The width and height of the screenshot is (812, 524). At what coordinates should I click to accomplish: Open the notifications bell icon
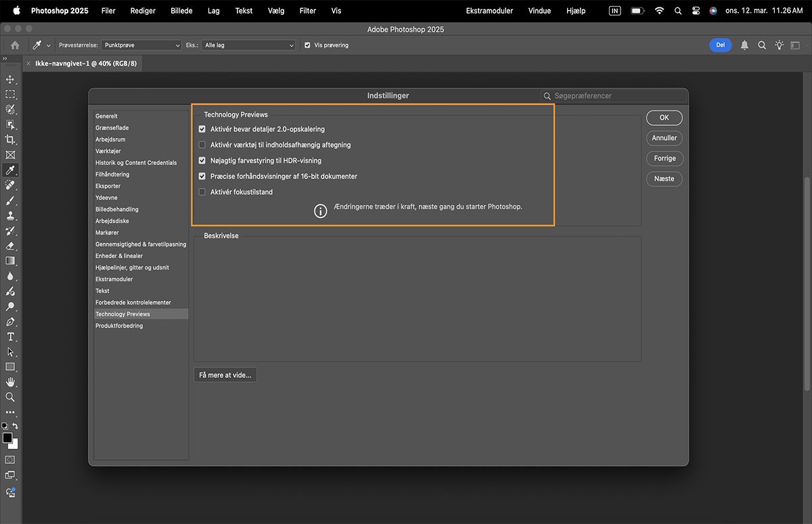tap(744, 45)
